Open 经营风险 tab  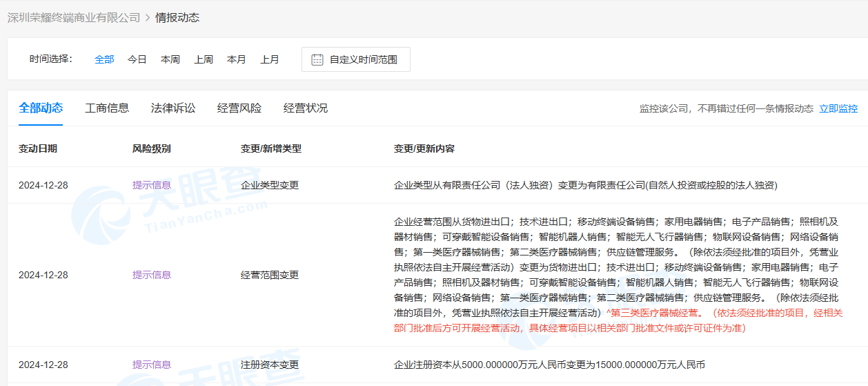click(239, 108)
